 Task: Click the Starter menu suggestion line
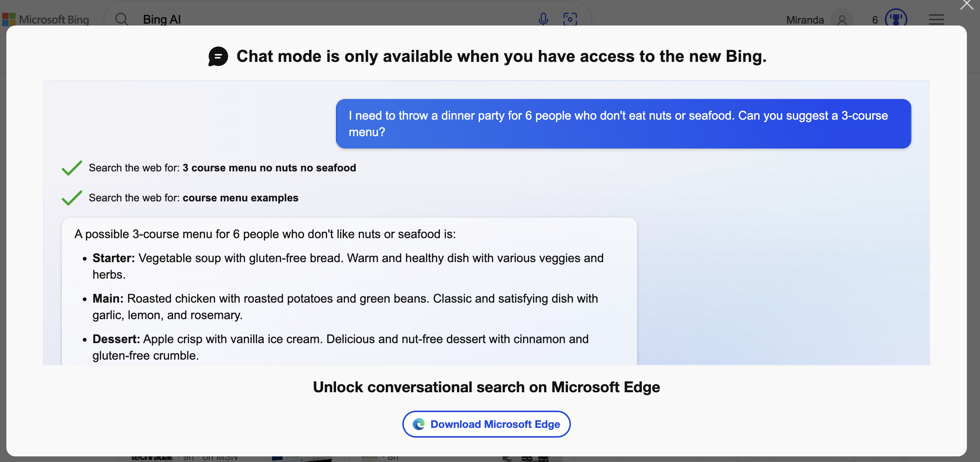(x=348, y=266)
